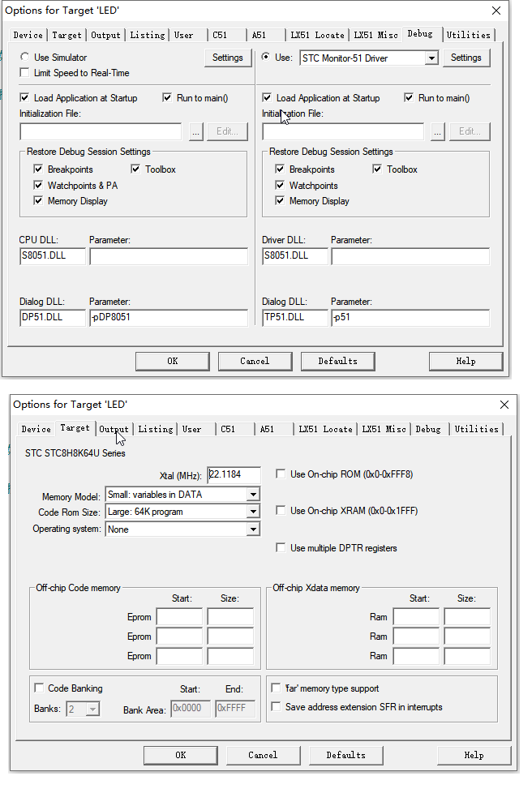
Task: Toggle Limit Speed to Real-Time checkbox
Action: pyautogui.click(x=24, y=72)
